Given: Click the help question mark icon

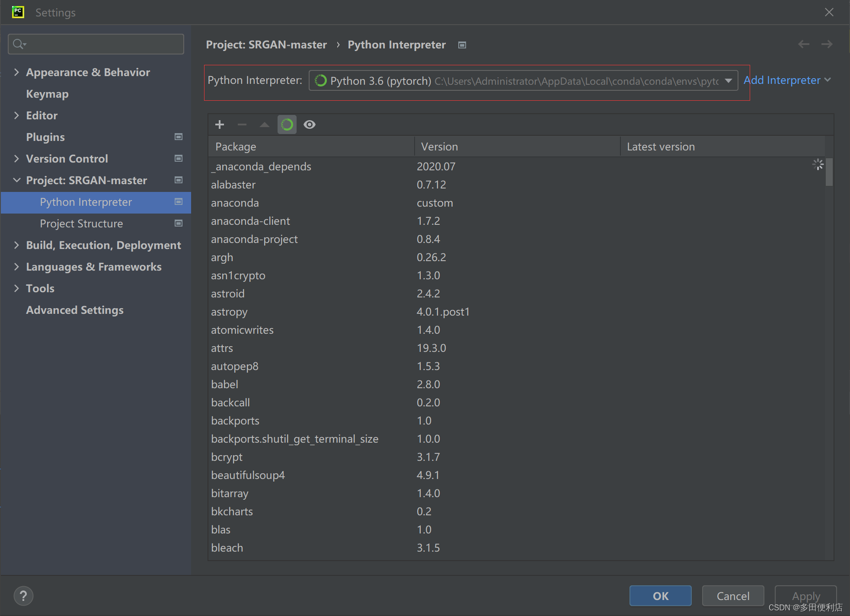Looking at the screenshot, I should (23, 596).
